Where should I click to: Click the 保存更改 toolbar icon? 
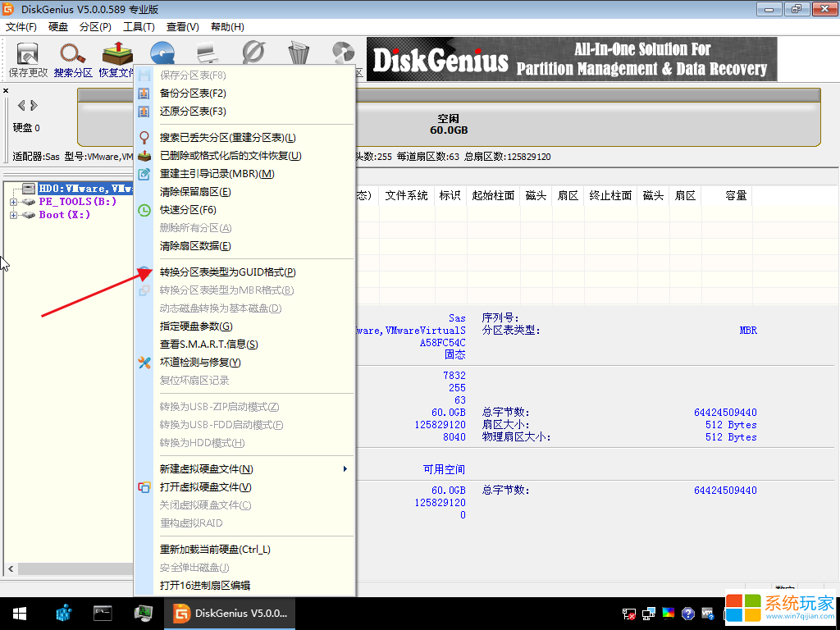[x=28, y=54]
